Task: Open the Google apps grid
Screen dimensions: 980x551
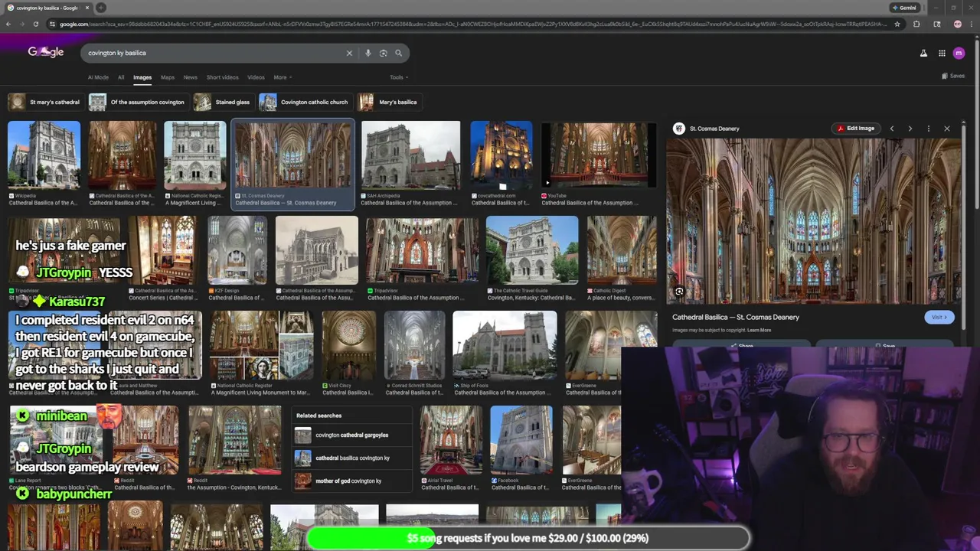Action: pos(942,53)
